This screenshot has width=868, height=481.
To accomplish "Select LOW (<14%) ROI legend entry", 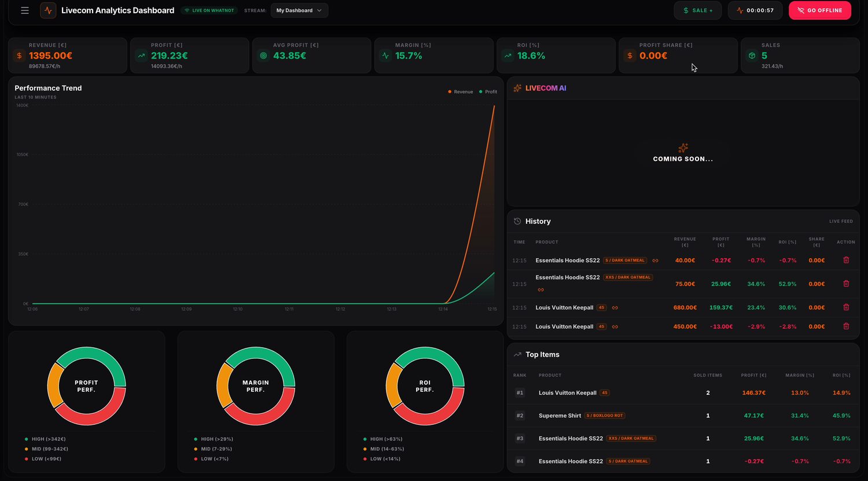I will 381,458.
